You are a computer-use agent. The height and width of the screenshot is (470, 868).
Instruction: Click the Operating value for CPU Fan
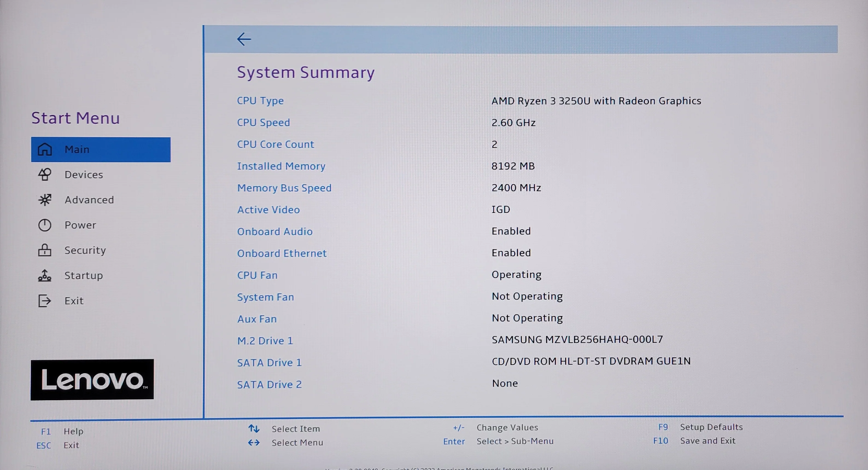click(516, 275)
